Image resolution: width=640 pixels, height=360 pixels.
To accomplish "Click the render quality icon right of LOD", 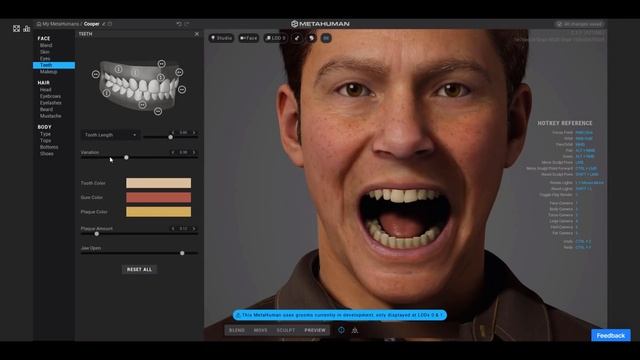I will click(297, 38).
